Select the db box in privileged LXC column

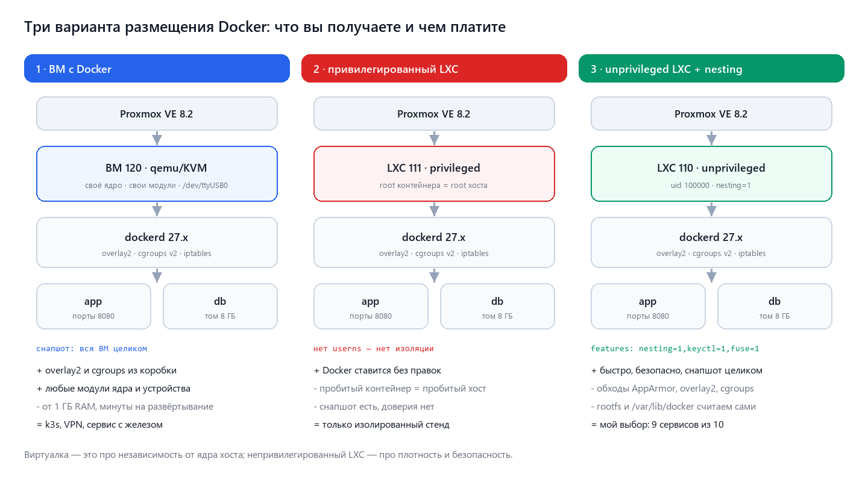497,306
